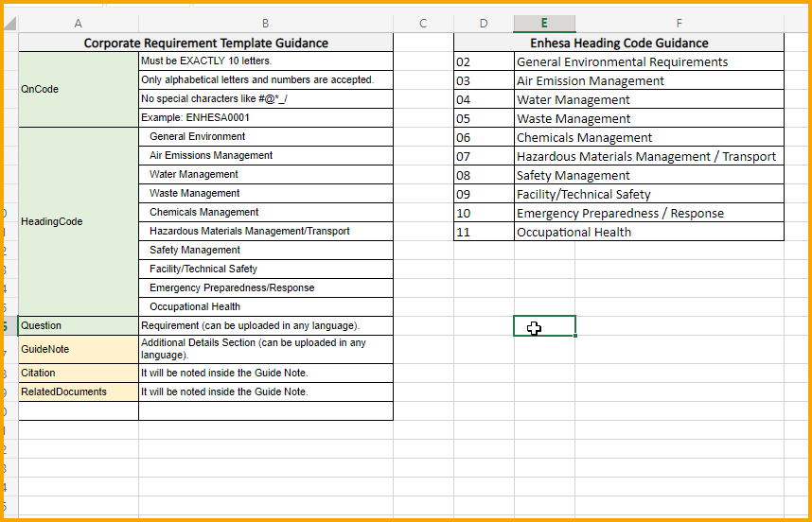
Task: Select the QnCode merged green cell
Action: click(79, 89)
